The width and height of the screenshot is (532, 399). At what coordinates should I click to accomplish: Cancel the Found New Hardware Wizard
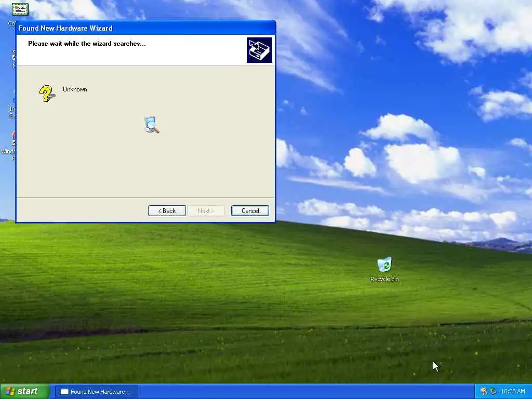click(250, 211)
